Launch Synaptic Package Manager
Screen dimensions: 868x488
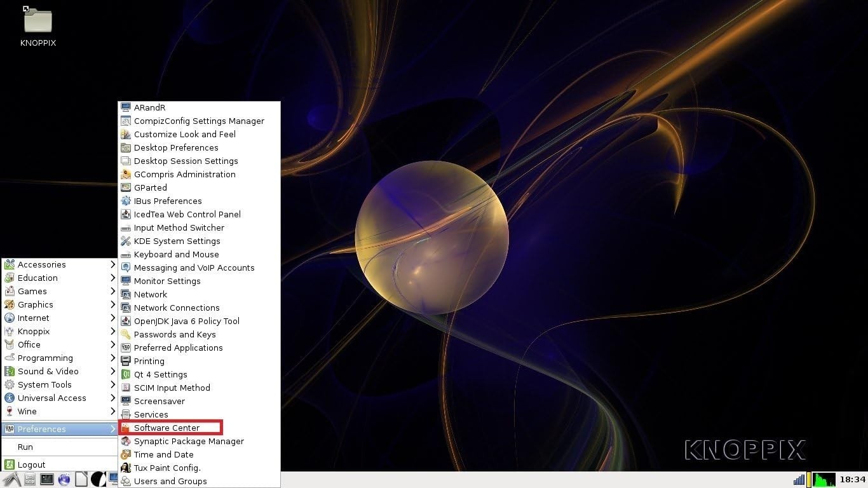pyautogui.click(x=199, y=441)
